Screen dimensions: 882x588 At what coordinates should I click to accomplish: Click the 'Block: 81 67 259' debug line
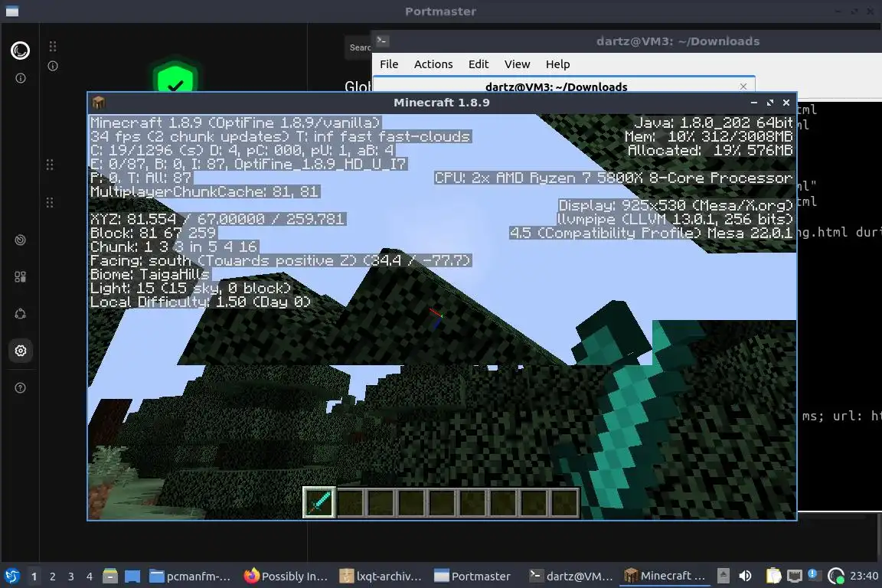pos(154,233)
